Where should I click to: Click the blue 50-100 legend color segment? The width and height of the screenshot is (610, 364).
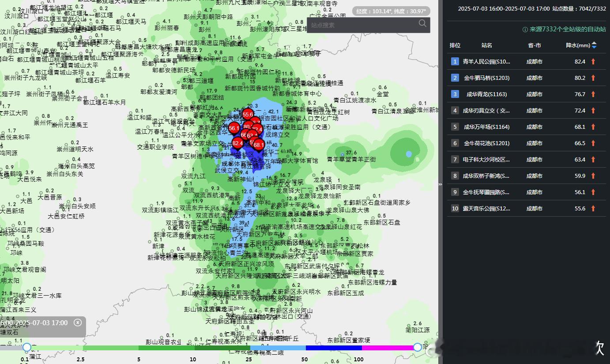334,348
